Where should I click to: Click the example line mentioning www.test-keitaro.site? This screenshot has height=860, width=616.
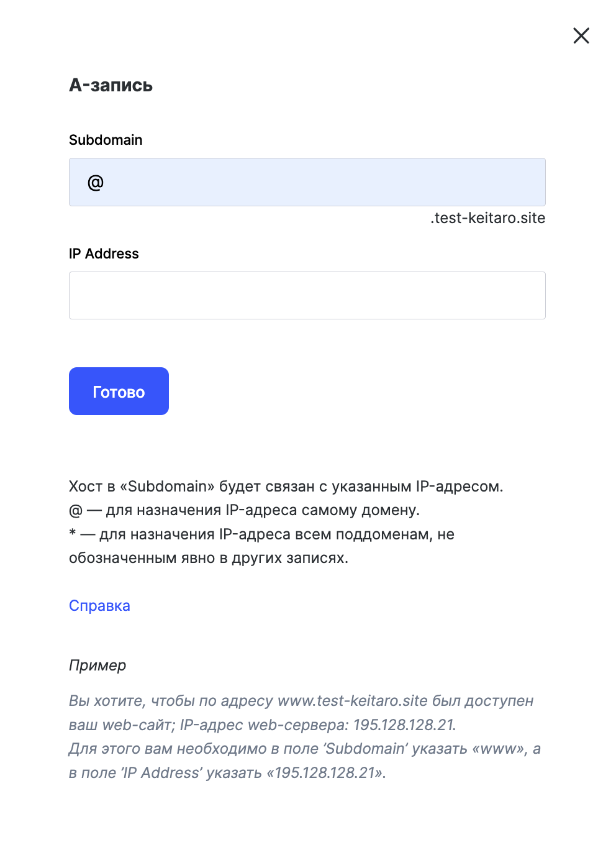pos(301,701)
